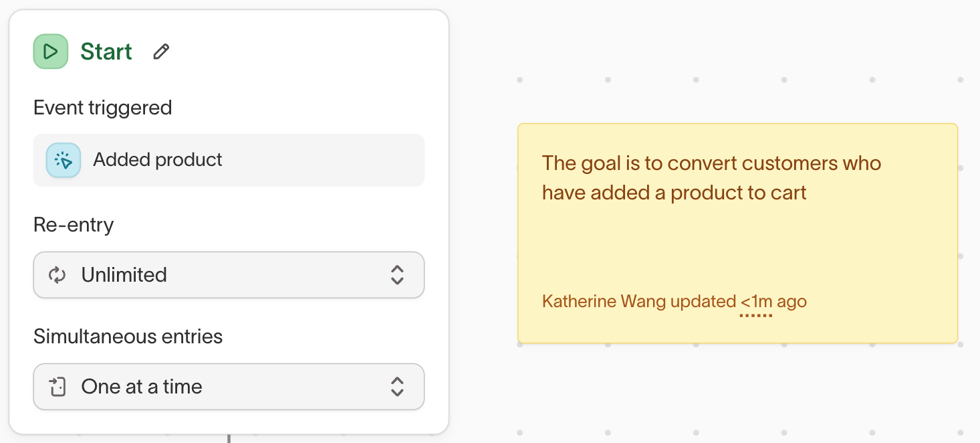Click the Event triggered section label
Screen dimensions: 980x443
tap(103, 108)
